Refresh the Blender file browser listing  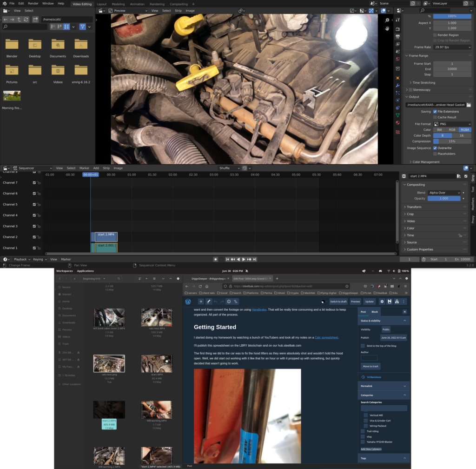(x=26, y=19)
